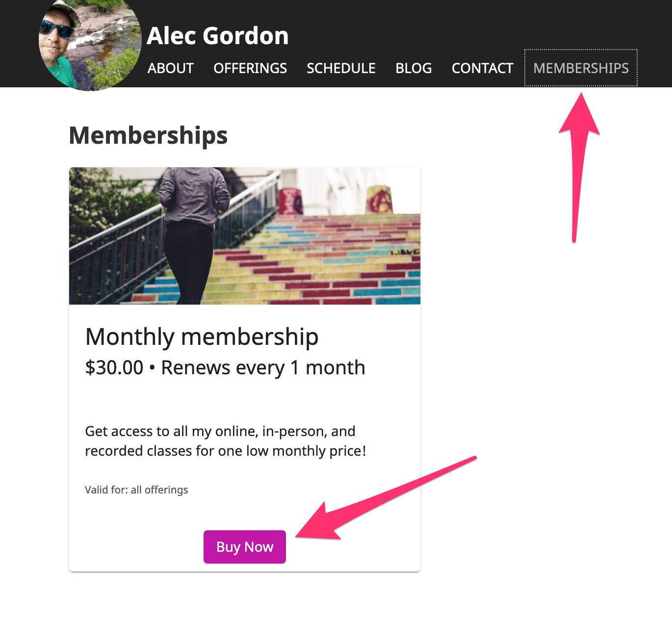Viewport: 672px width, 621px height.
Task: Open the About page from navigation
Action: 171,68
